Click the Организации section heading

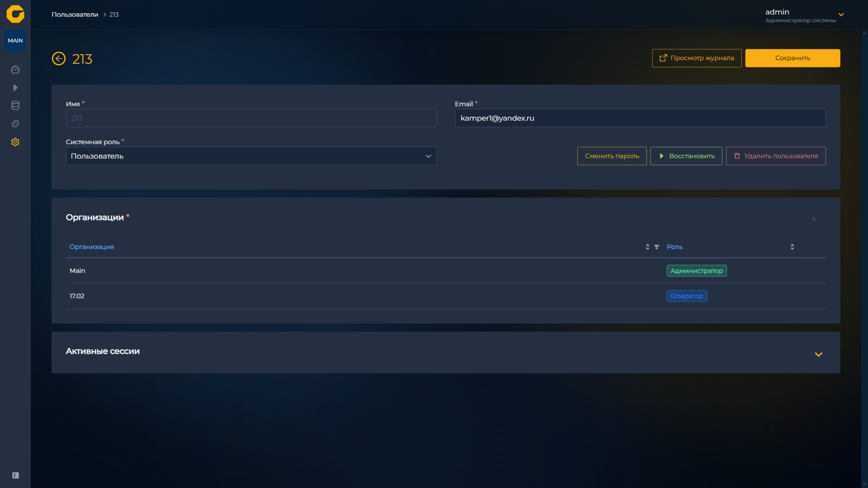point(95,217)
